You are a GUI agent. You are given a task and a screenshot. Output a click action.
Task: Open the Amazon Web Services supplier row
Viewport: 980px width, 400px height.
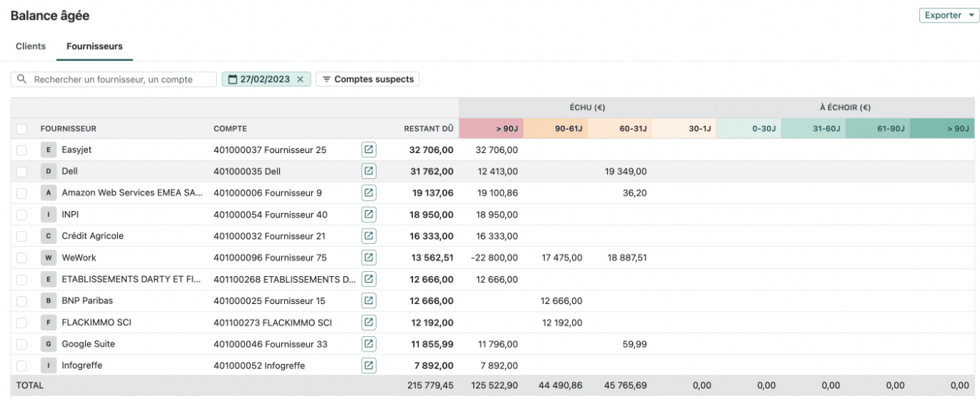click(234, 193)
